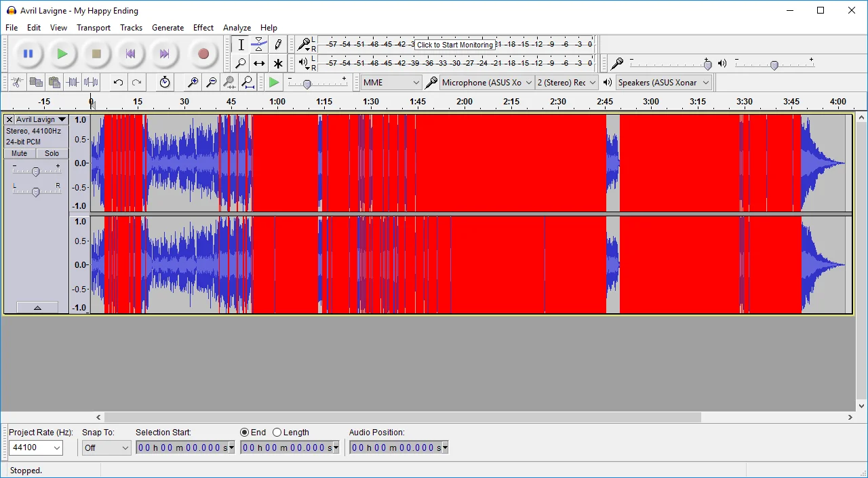This screenshot has width=868, height=478.
Task: Select the Length radio button
Action: pyautogui.click(x=277, y=433)
